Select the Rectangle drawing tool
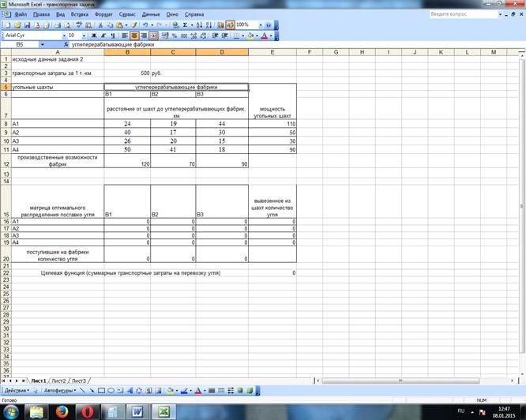Viewport: 526px width, 420px height. point(101,390)
